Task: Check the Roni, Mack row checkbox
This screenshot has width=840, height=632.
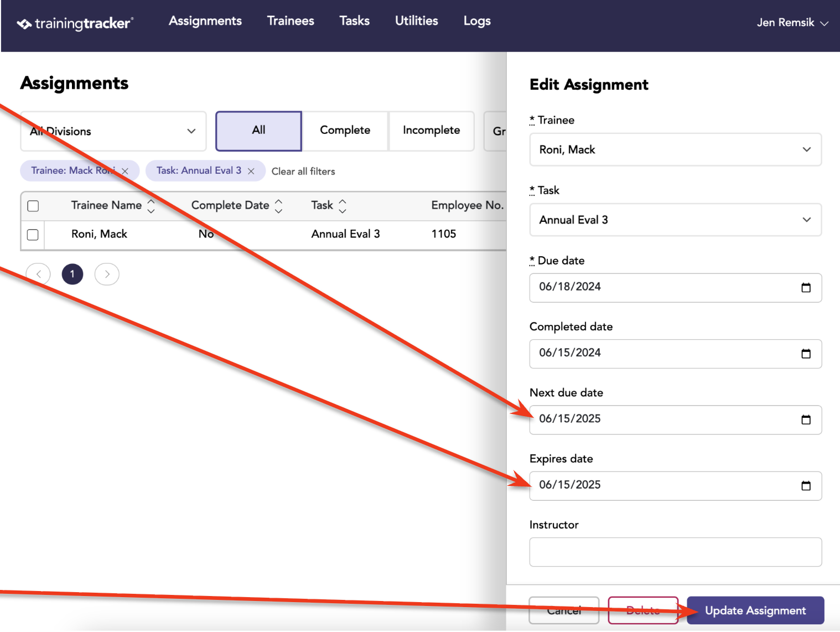Action: [x=33, y=235]
